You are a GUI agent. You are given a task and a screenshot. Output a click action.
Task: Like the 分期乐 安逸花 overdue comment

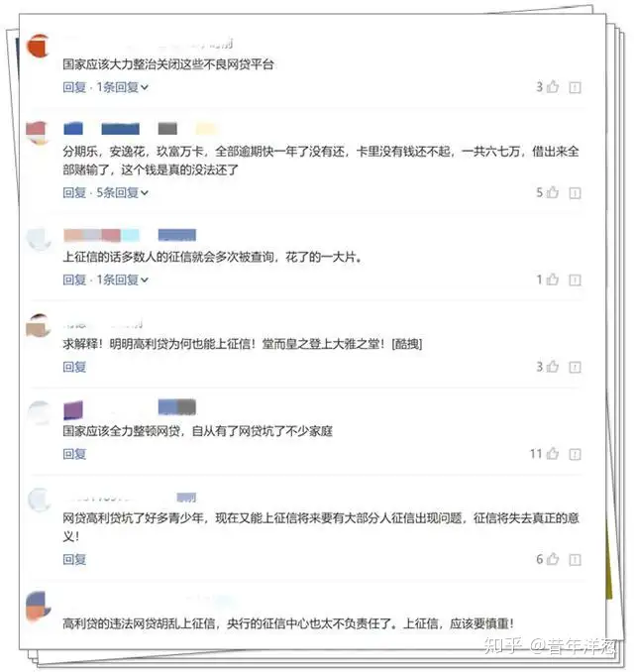pos(553,192)
